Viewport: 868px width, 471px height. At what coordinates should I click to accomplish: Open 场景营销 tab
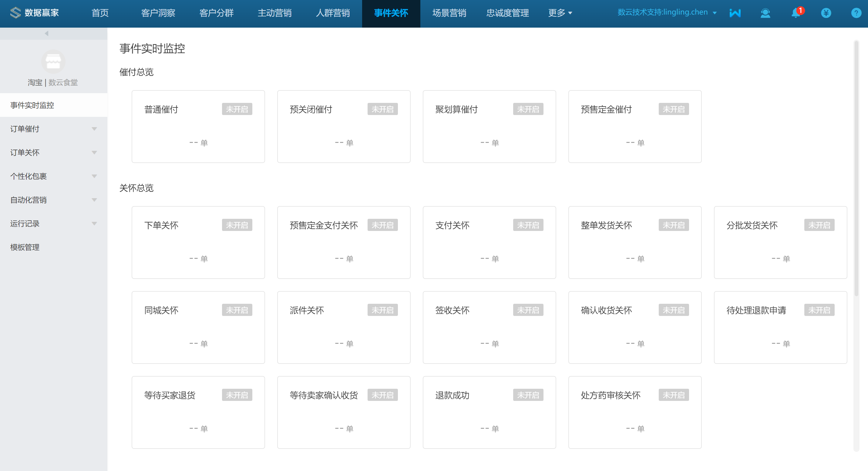(x=449, y=13)
